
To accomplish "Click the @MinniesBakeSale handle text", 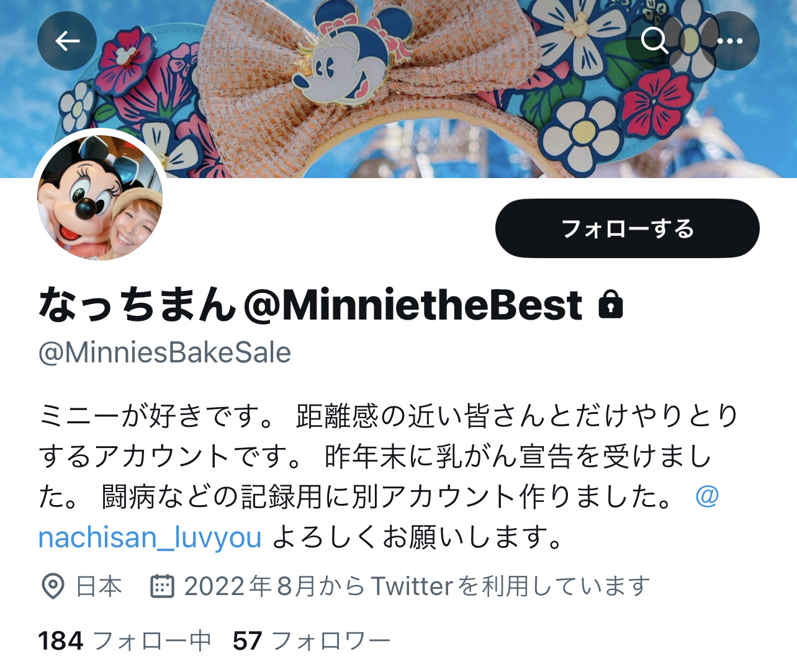I will click(x=164, y=352).
